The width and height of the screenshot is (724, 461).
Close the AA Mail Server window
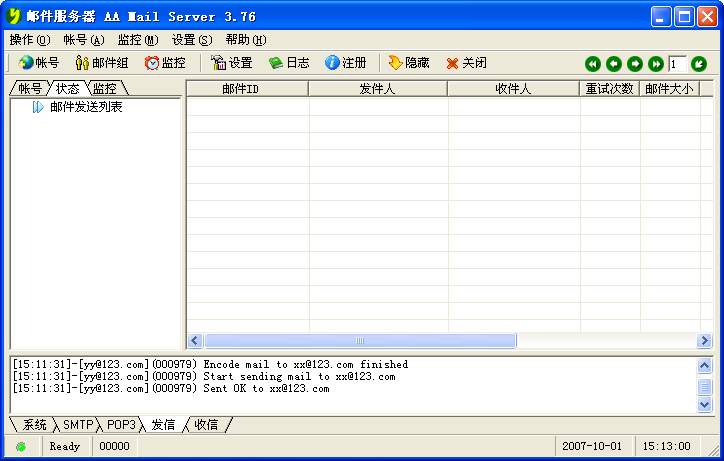pyautogui.click(x=707, y=17)
